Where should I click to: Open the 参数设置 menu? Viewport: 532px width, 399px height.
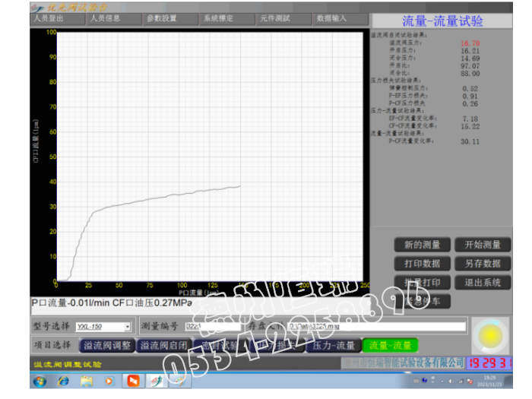(162, 17)
